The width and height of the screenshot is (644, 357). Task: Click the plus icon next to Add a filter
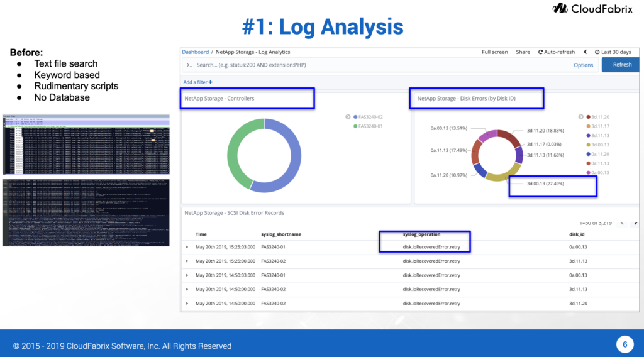tap(211, 82)
